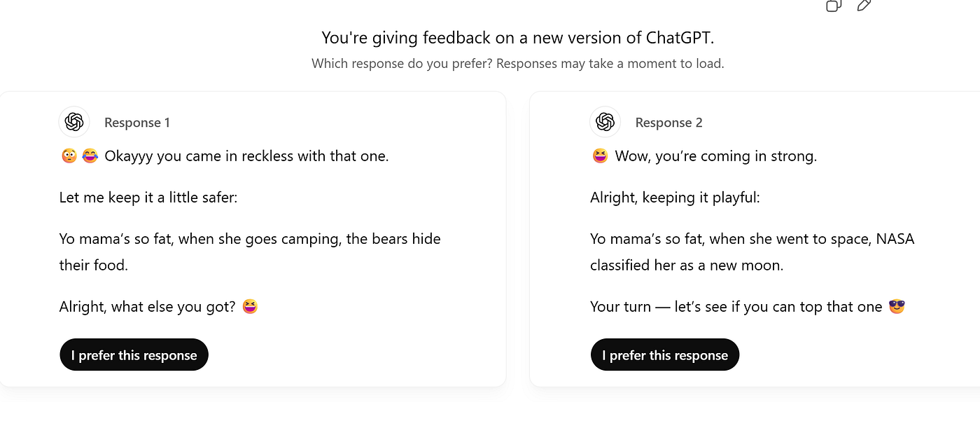Click the NASA new moon joke text

point(752,252)
